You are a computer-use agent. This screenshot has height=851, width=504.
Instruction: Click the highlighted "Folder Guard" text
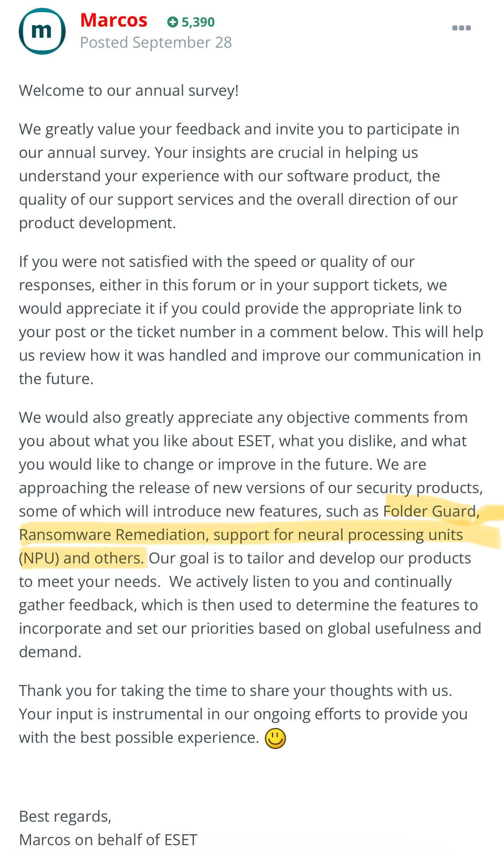[429, 511]
